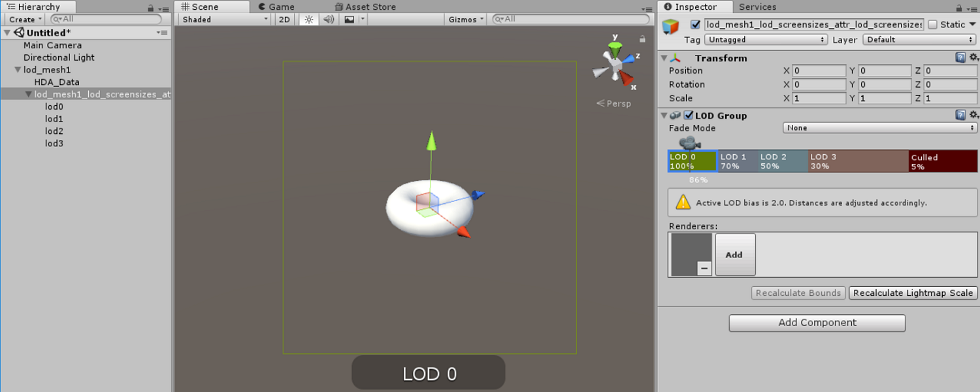Screen dimensions: 980x392
Task: Toggle the 2D scene view mode
Action: coord(284,20)
